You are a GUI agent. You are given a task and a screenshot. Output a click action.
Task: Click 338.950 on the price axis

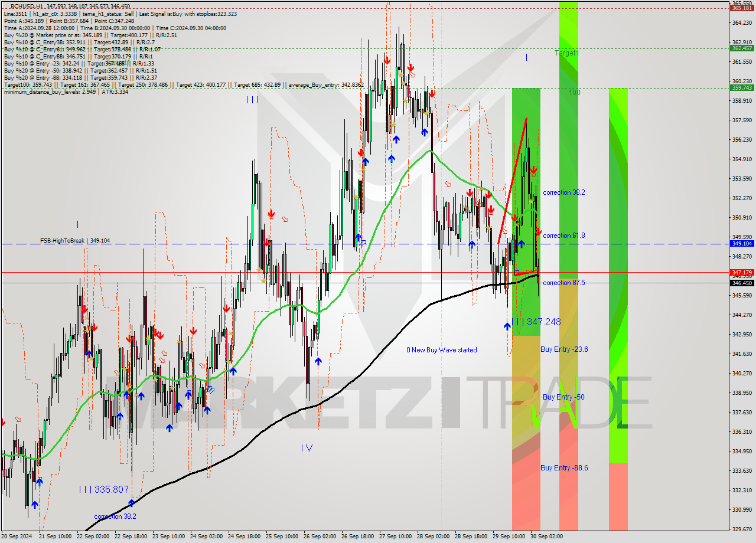tap(742, 393)
